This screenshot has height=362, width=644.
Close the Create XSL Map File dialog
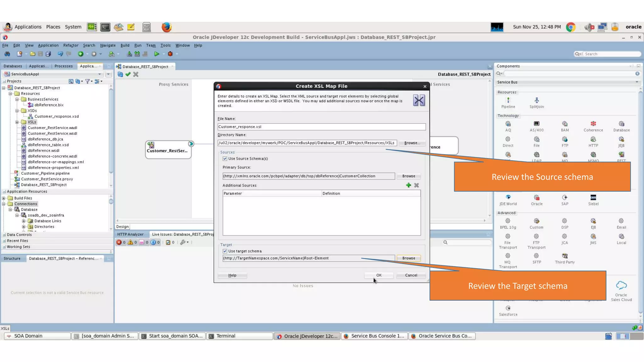click(x=425, y=86)
